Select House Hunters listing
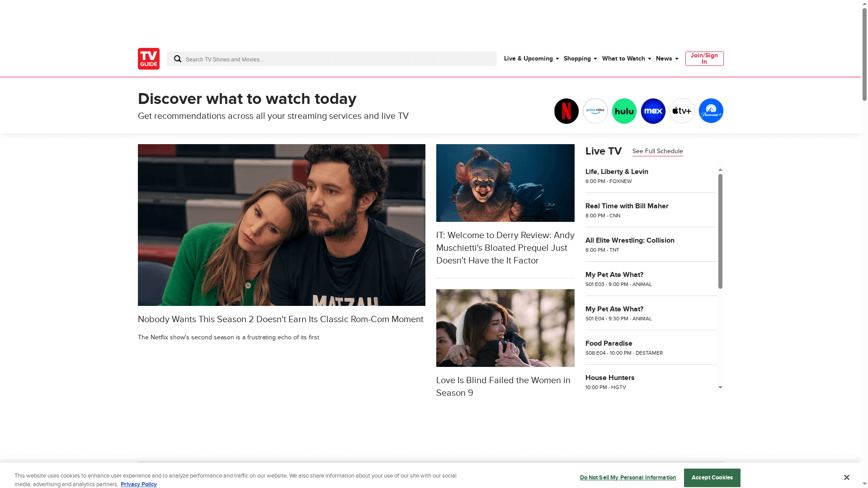Viewport: 868px width, 488px height. coord(651,382)
